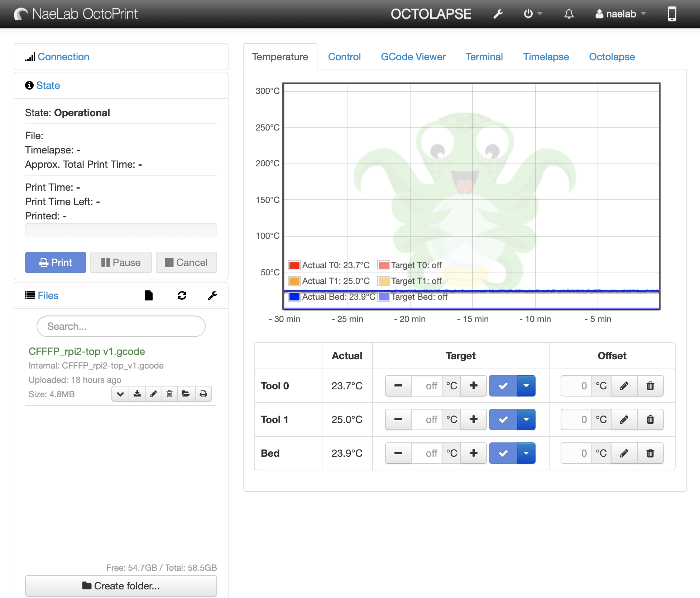Open Tool 0 temperature preset dropdown
Screen dimensions: 700x598
526,386
